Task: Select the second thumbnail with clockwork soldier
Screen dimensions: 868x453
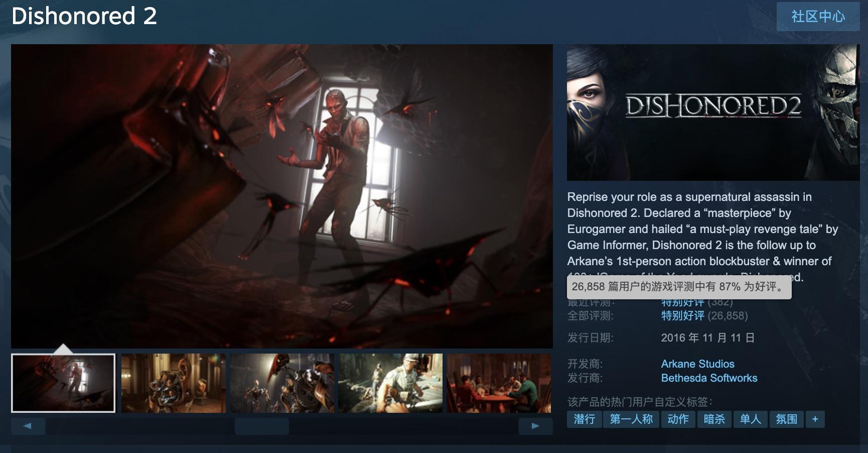Action: [x=173, y=383]
